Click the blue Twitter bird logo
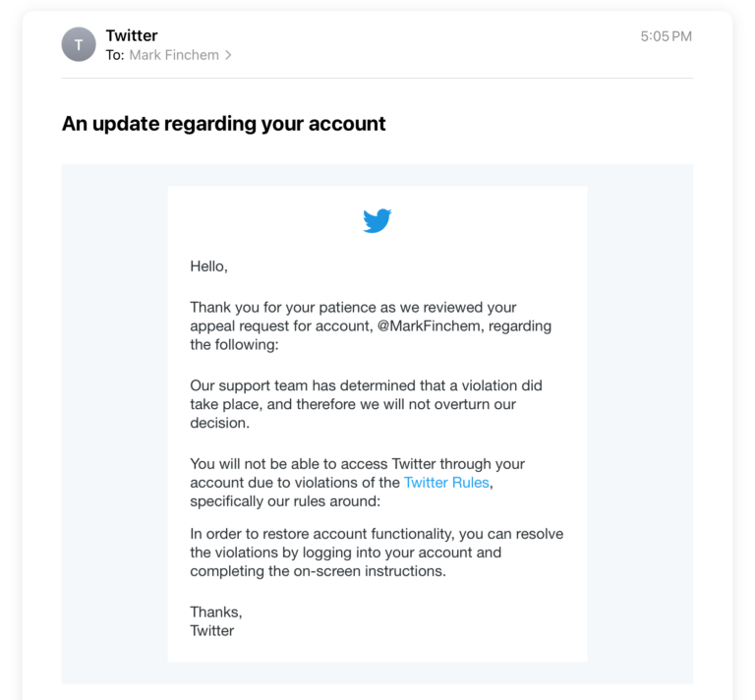 (377, 220)
